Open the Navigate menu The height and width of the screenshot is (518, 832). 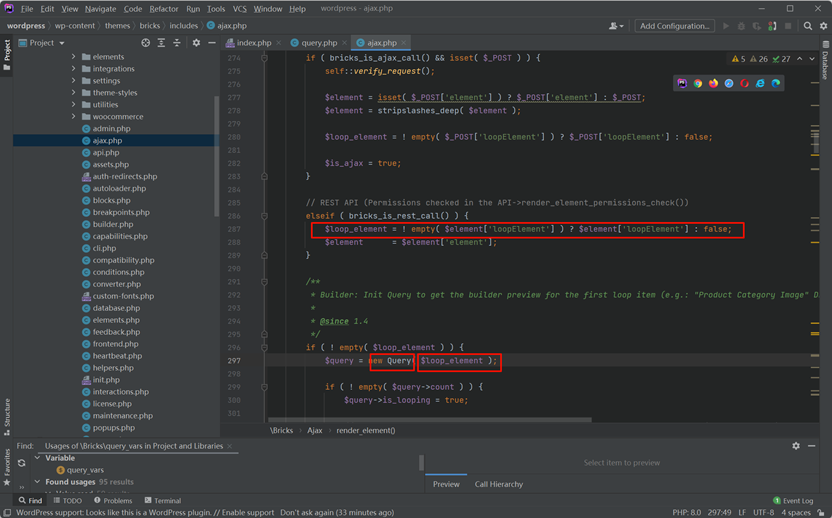(100, 8)
